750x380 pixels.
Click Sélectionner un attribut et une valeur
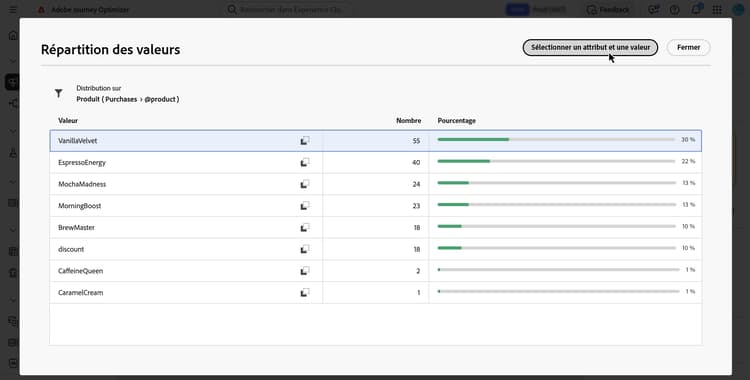tap(590, 47)
